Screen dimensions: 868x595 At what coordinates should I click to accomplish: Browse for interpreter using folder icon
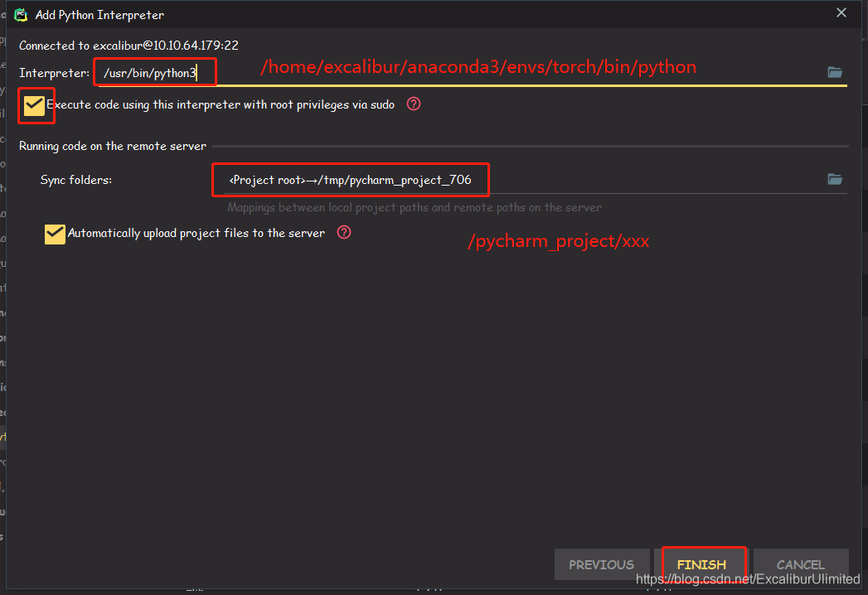click(835, 72)
